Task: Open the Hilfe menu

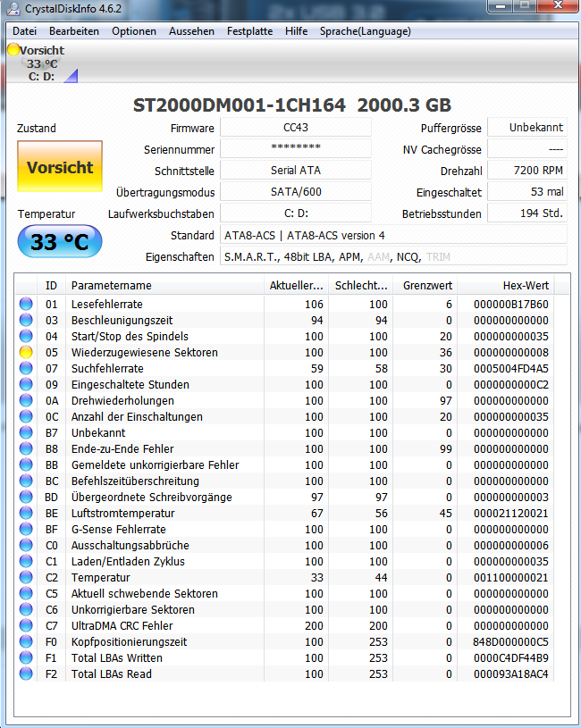Action: click(296, 31)
